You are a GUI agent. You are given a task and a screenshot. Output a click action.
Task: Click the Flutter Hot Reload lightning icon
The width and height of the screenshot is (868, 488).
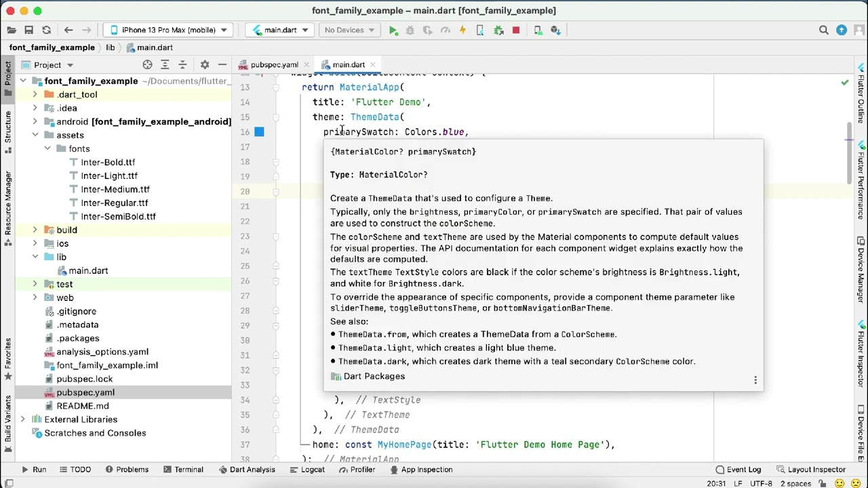click(x=462, y=30)
